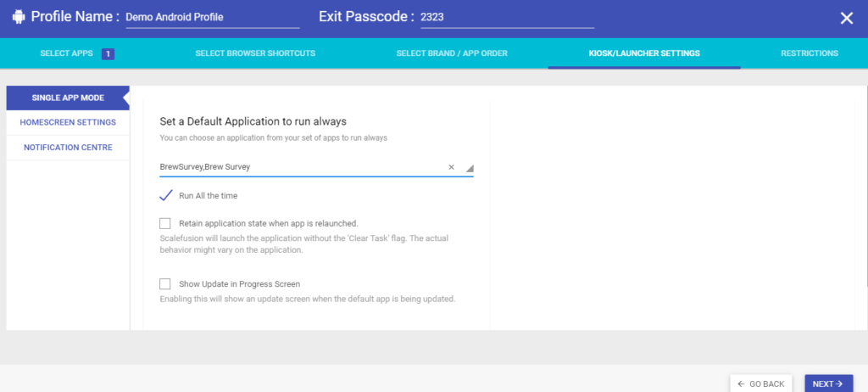Viewport: 868px width, 392px height.
Task: Close the profile editor with the X icon
Action: [847, 19]
